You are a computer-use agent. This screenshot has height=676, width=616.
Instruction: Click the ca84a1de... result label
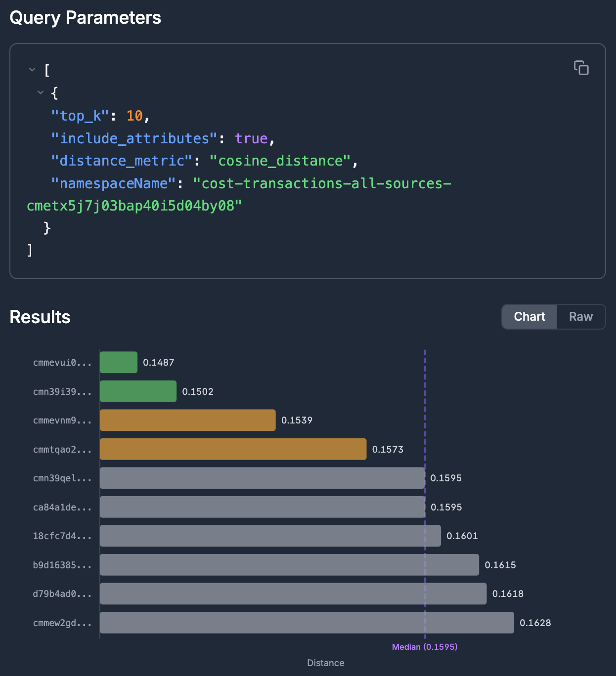[x=62, y=507]
